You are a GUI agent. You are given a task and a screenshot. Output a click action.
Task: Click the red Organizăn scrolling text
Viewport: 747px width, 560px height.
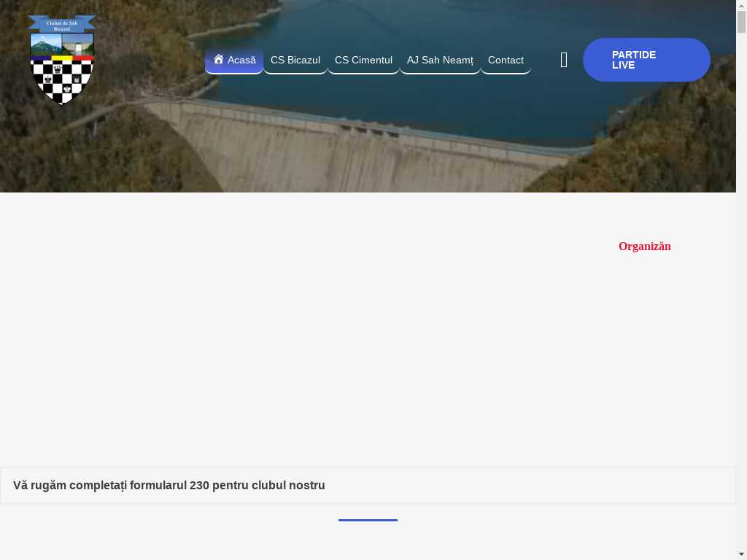click(x=644, y=246)
